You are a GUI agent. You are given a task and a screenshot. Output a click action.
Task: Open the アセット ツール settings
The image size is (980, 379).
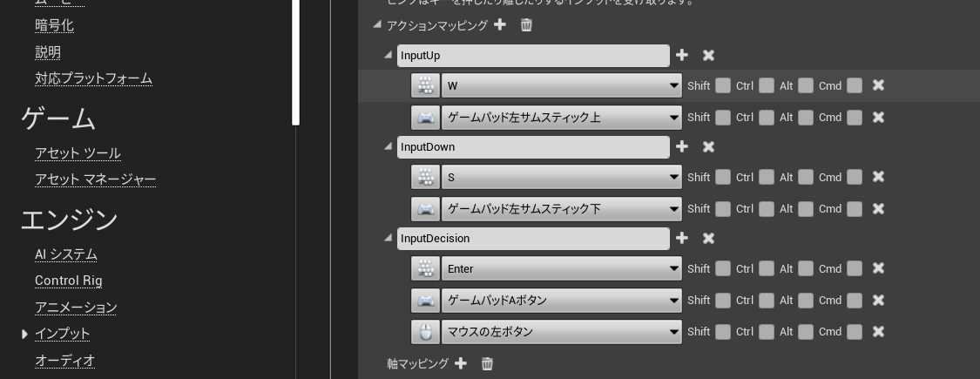coord(78,153)
